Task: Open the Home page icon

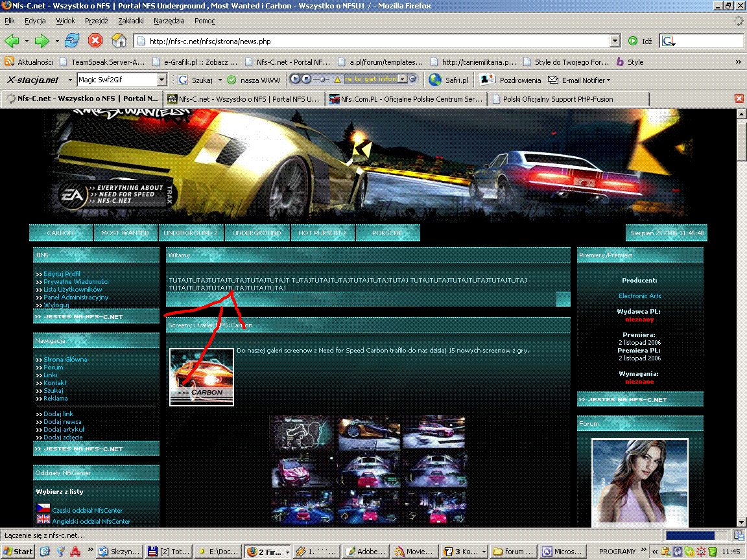Action: 119,40
